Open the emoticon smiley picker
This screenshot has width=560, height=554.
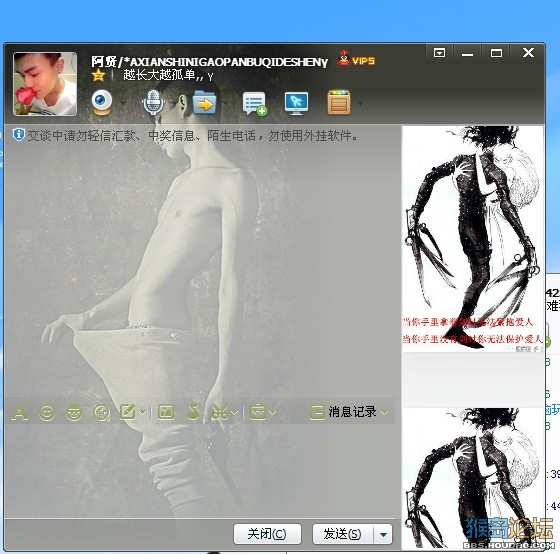(47, 413)
